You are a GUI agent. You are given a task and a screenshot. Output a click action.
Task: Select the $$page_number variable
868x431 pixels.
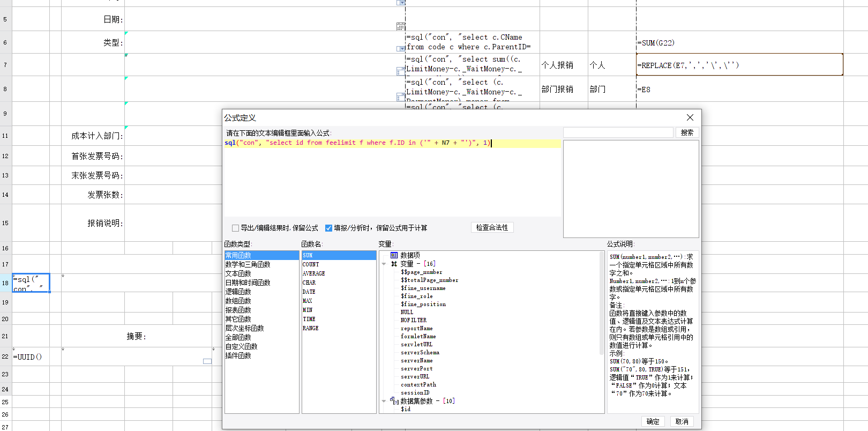[x=421, y=272]
